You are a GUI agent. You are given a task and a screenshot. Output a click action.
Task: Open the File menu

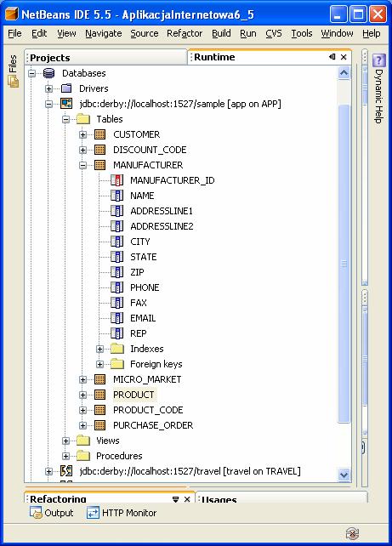pos(14,33)
